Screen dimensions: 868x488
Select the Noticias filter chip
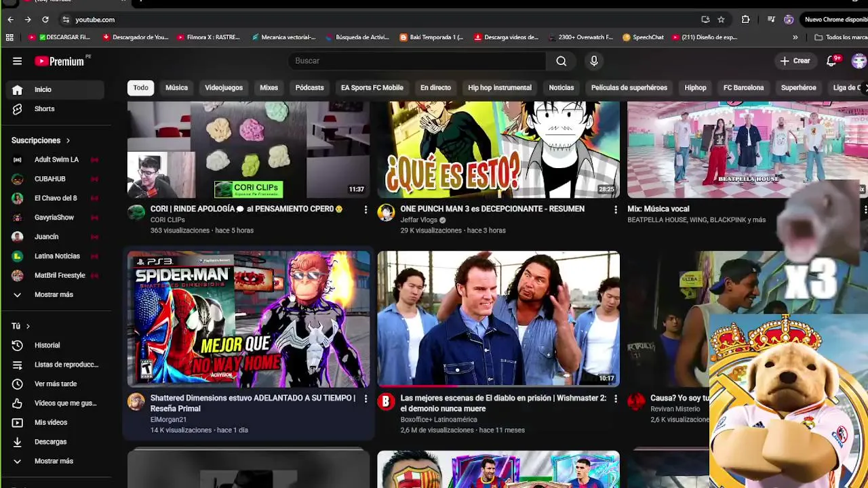561,87
